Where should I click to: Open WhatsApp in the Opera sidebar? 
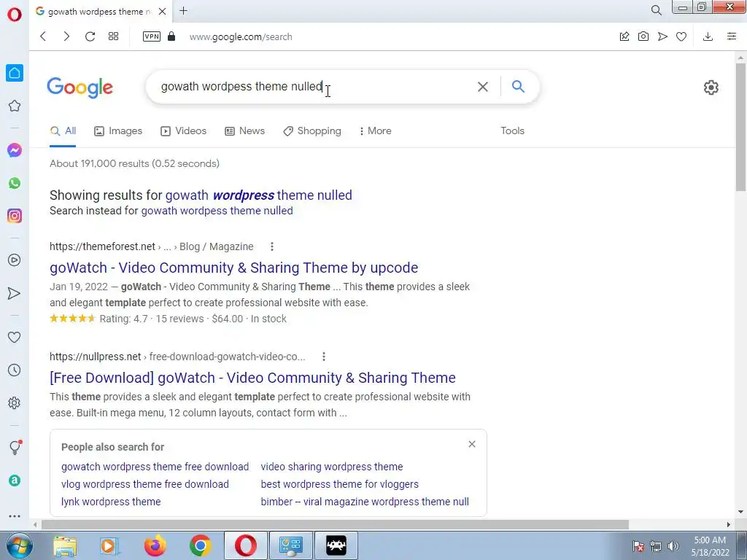click(15, 183)
